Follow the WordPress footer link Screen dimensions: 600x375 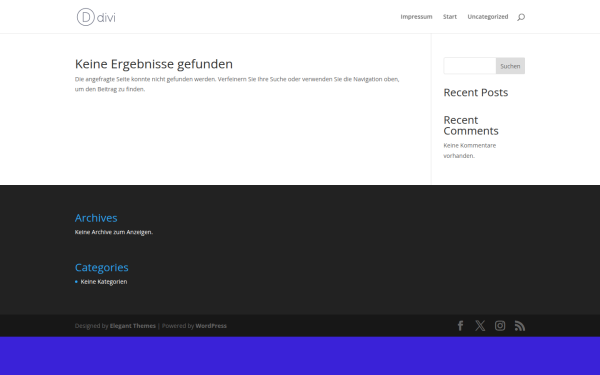click(x=211, y=326)
